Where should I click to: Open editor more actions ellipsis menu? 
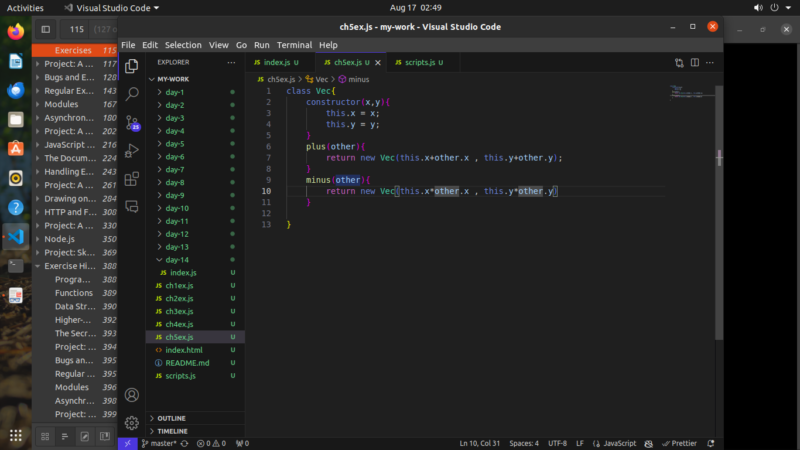[x=710, y=62]
